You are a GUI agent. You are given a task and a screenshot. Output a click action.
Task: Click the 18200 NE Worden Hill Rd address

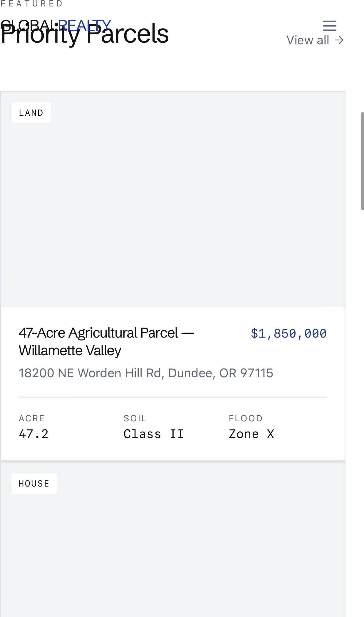coord(146,373)
